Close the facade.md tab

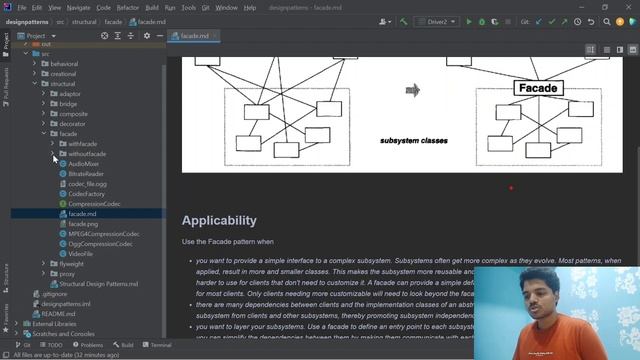tap(215, 36)
